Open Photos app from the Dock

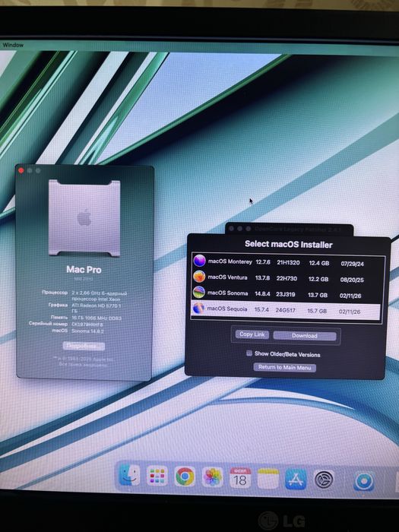click(x=212, y=477)
